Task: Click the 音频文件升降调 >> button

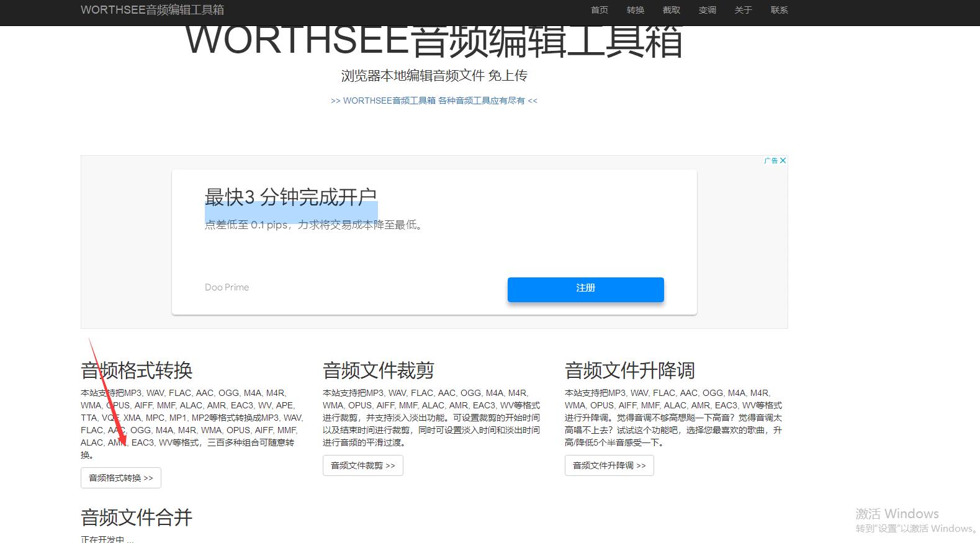Action: (x=609, y=465)
